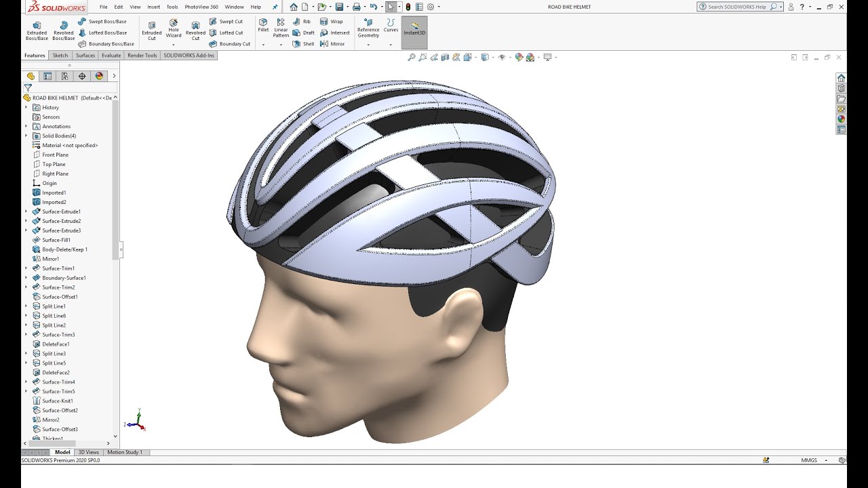This screenshot has width=868, height=488.
Task: Open the Curves tool
Action: pos(391,26)
